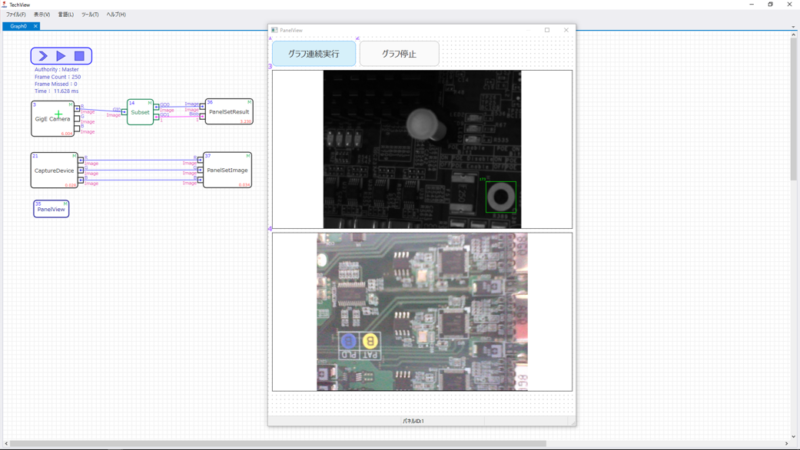The image size is (800, 450).
Task: Click the grayscale camera image panel
Action: 421,149
